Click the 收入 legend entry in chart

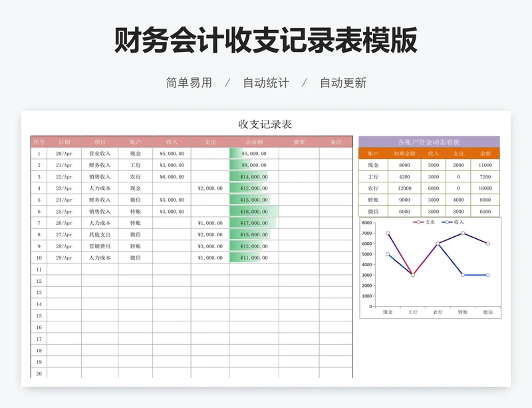(x=453, y=222)
